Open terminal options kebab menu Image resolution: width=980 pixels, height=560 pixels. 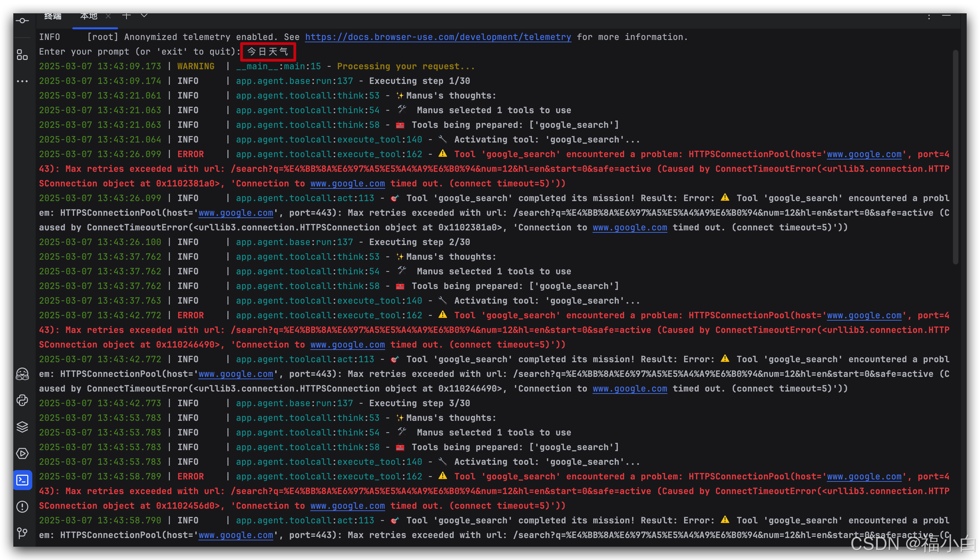pyautogui.click(x=929, y=17)
